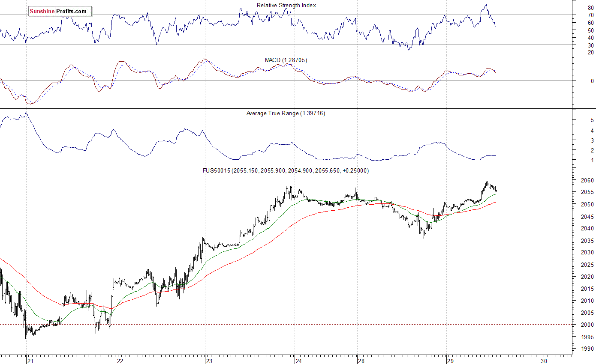Click the RSI axis value 50
This screenshot has height=364, width=596.
pyautogui.click(x=591, y=30)
